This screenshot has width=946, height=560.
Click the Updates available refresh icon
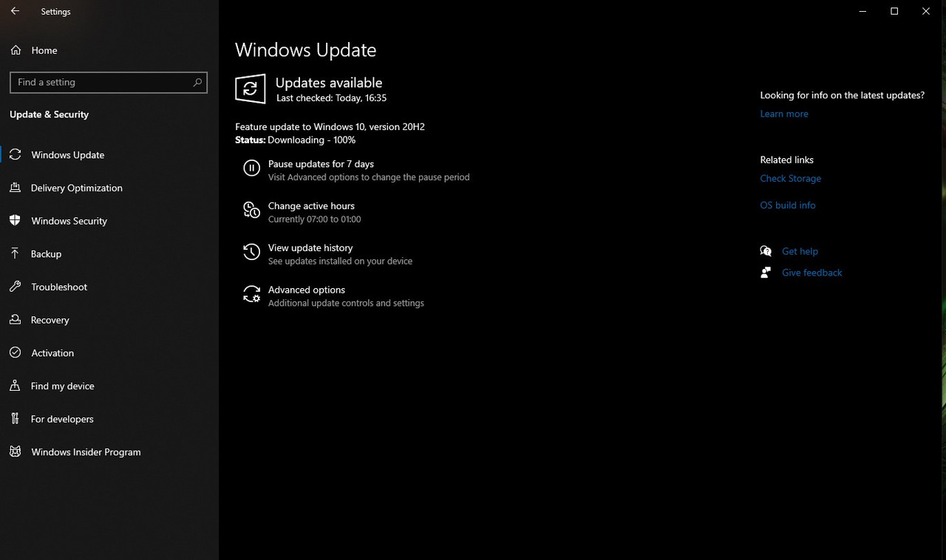[251, 89]
